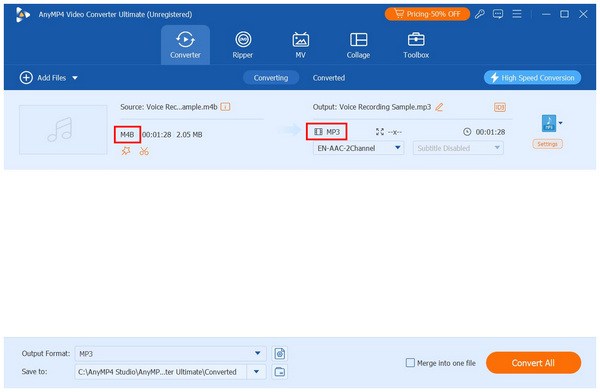Maximize the application window
The width and height of the screenshot is (600, 392).
point(564,14)
